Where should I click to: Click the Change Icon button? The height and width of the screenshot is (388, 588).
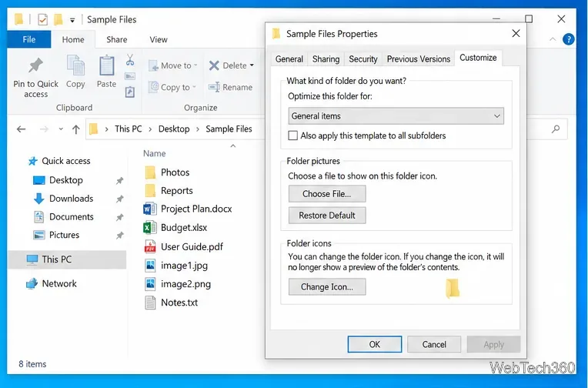pyautogui.click(x=327, y=286)
